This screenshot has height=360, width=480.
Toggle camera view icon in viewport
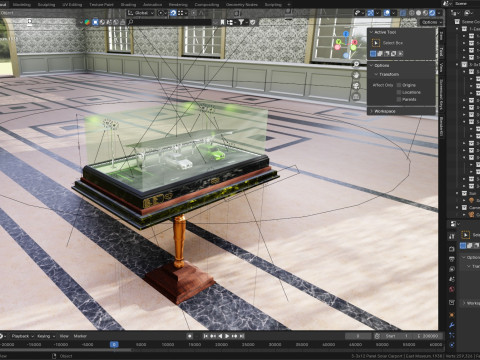click(x=356, y=86)
